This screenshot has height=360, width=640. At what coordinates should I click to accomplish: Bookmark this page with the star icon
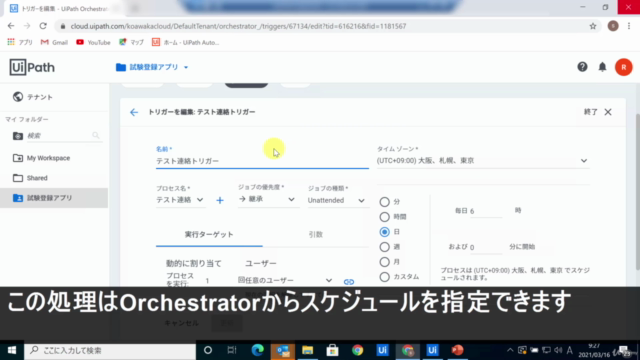click(593, 26)
